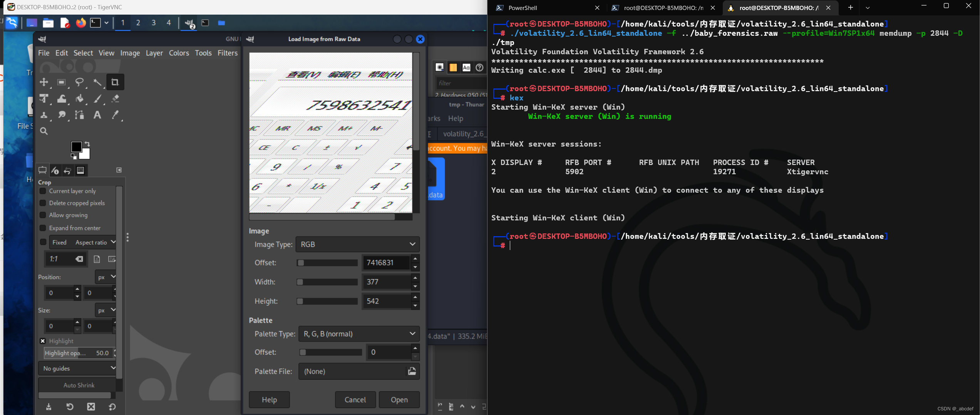Image resolution: width=980 pixels, height=415 pixels.
Task: Open the tool options panel configure menu
Action: tap(119, 170)
